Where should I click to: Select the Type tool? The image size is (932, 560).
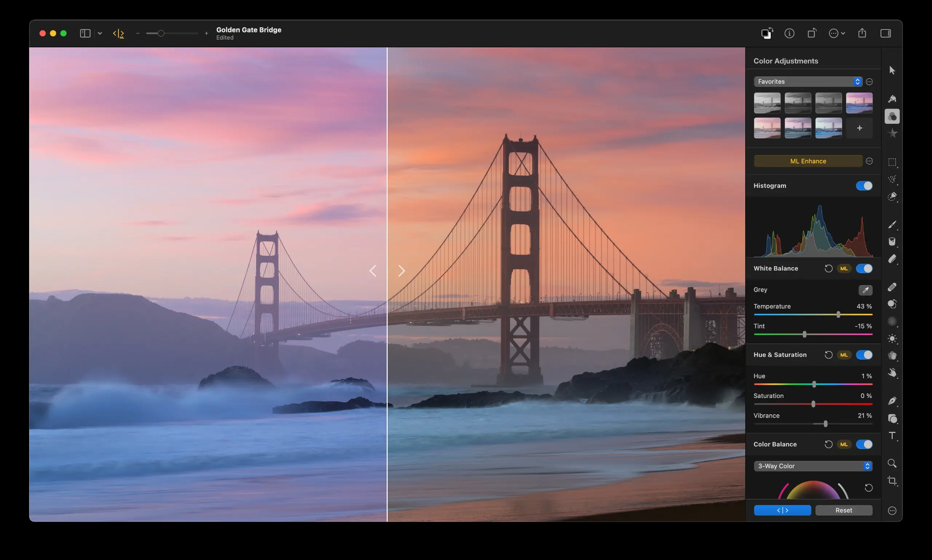pos(892,436)
